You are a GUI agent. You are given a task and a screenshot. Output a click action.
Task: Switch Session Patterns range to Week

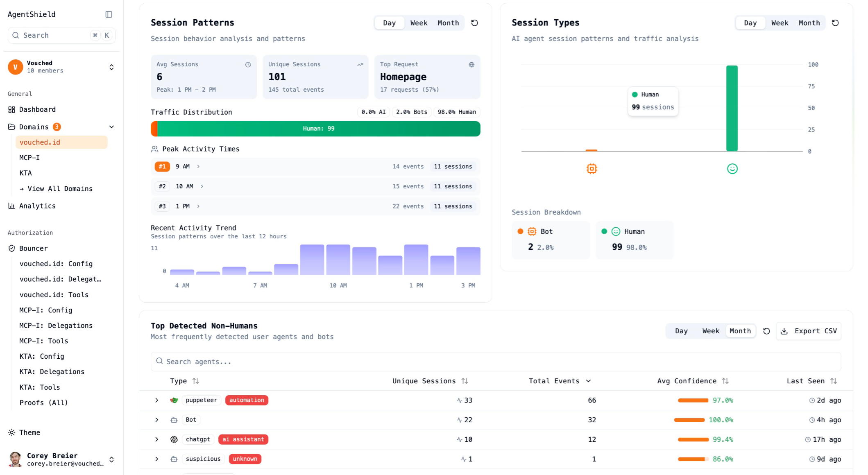point(419,23)
